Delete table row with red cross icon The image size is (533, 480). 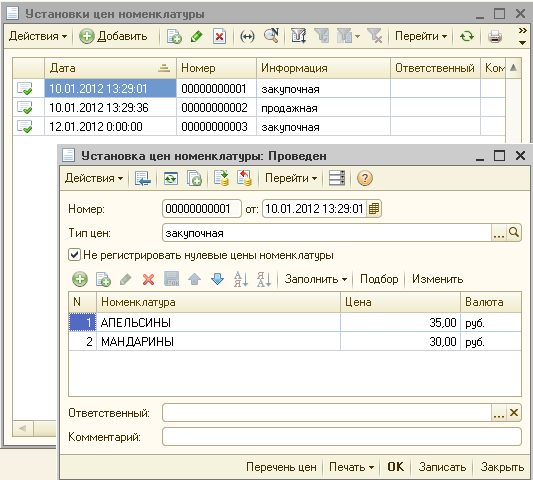point(148,279)
